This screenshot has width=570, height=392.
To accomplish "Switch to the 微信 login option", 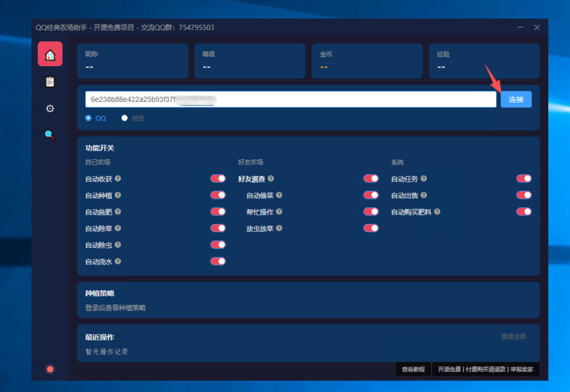I will click(x=125, y=117).
